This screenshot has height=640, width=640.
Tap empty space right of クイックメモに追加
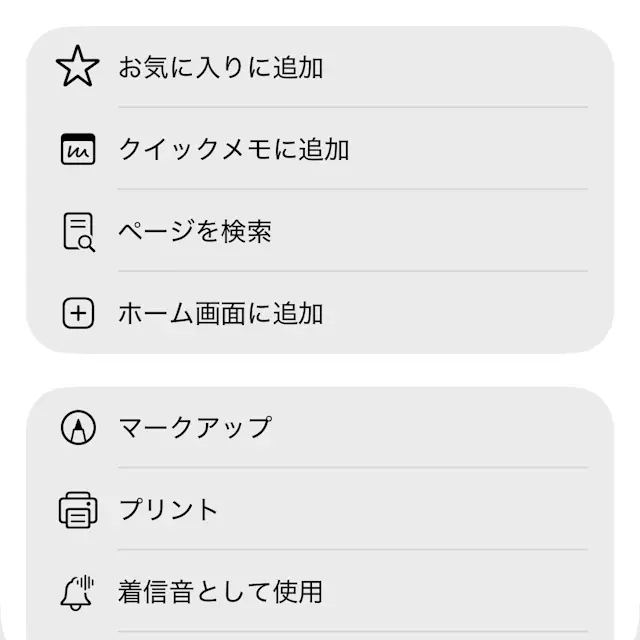coord(470,150)
